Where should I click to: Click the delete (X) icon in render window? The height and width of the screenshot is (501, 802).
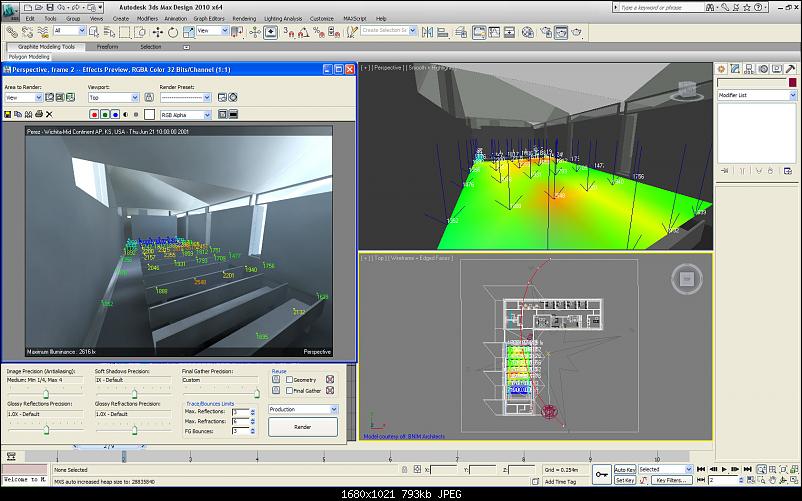pos(49,115)
